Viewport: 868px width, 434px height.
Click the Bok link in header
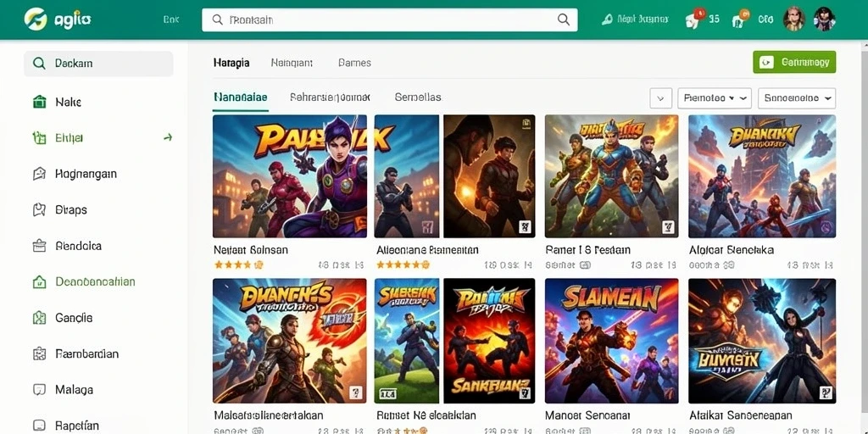(x=171, y=19)
